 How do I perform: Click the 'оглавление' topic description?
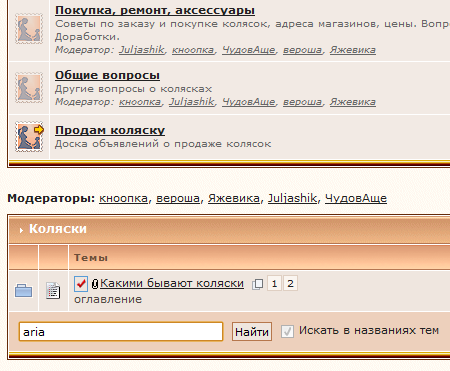tap(108, 299)
